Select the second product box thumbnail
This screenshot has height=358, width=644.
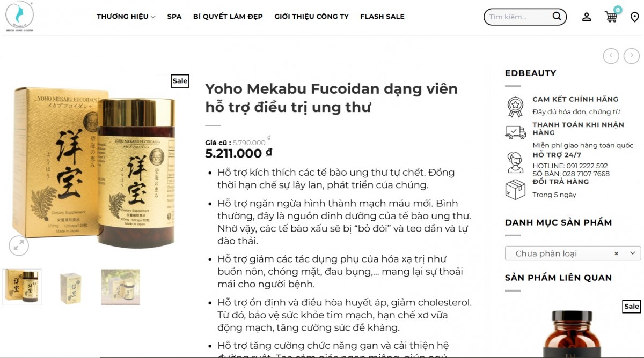pyautogui.click(x=71, y=287)
